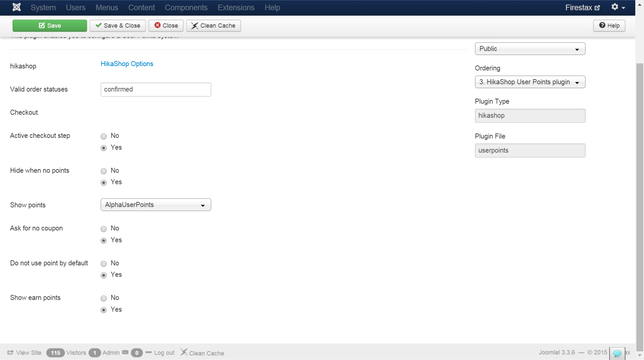The width and height of the screenshot is (644, 360).
Task: Click the 115 Visitors badge
Action: click(x=55, y=353)
